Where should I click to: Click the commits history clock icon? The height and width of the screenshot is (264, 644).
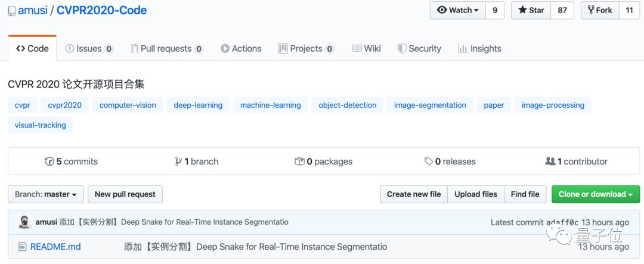click(x=49, y=161)
